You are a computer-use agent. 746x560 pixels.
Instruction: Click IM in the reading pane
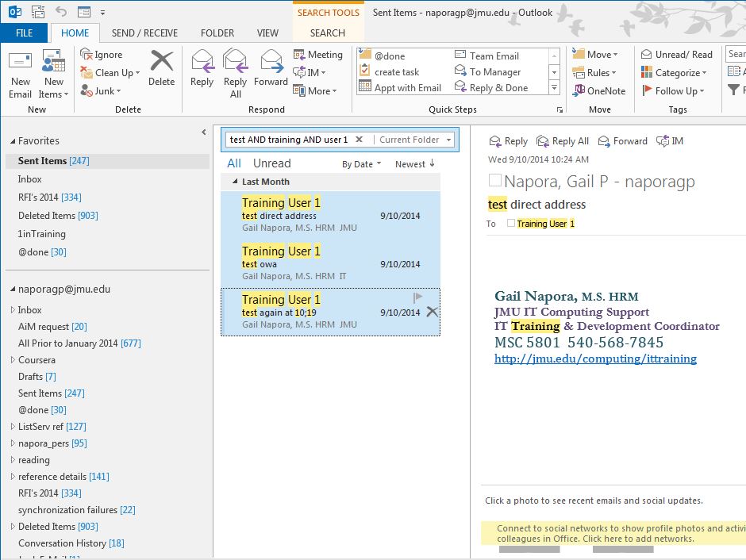click(669, 141)
